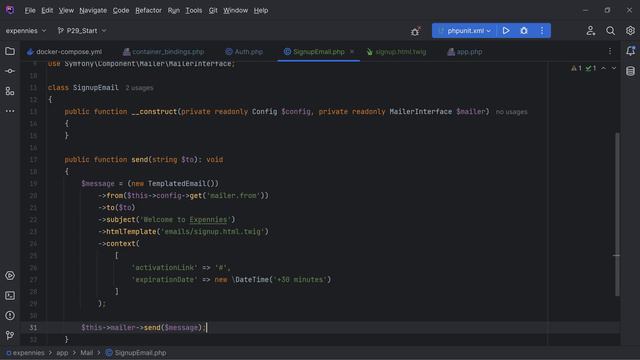This screenshot has height=360, width=640.
Task: Open IDE settings gear icon
Action: point(630,31)
